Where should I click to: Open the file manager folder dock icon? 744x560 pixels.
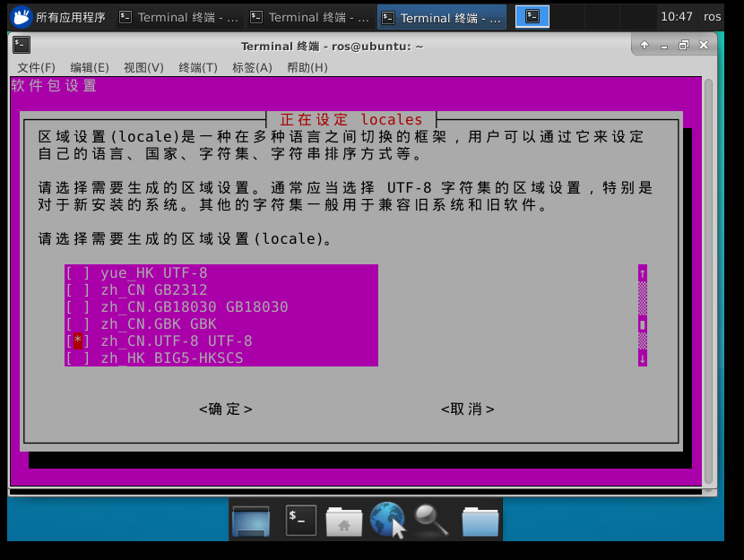click(x=480, y=521)
